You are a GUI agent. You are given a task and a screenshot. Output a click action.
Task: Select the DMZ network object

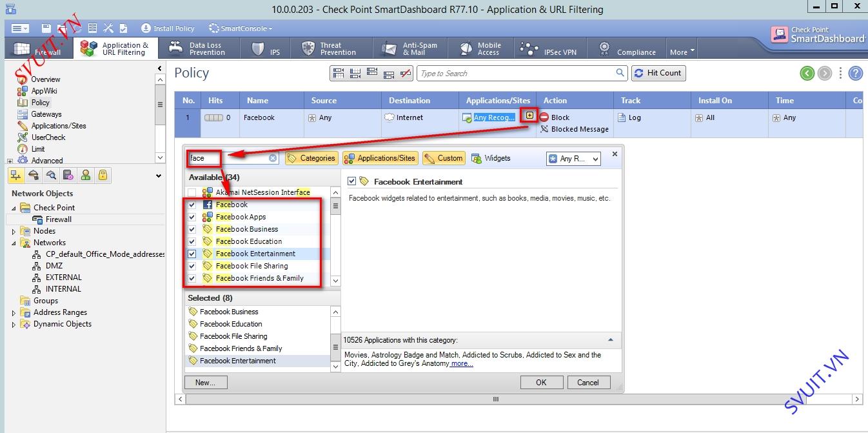point(54,266)
